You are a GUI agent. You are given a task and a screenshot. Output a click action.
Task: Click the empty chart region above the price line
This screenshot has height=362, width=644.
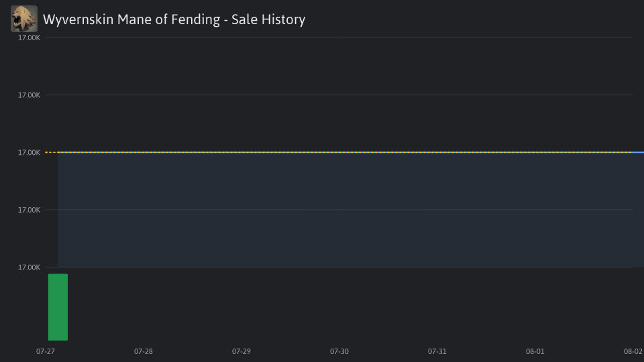point(339,95)
